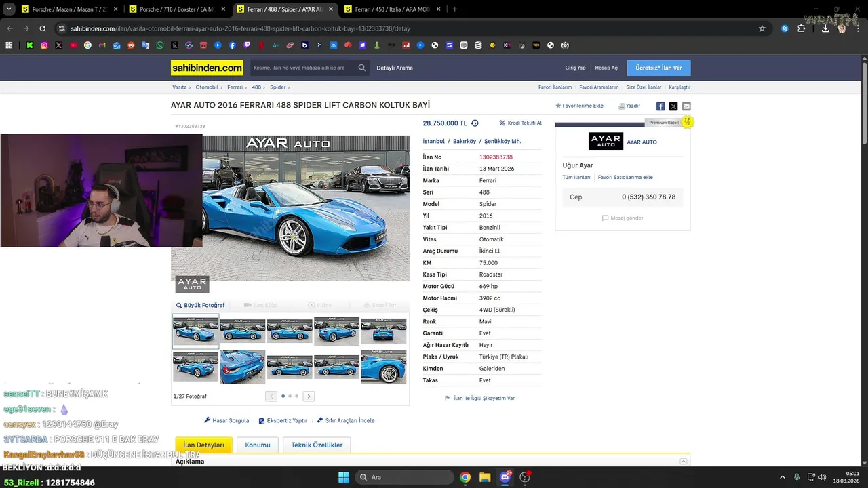Open the Teknik Özellikler tab

(x=317, y=445)
